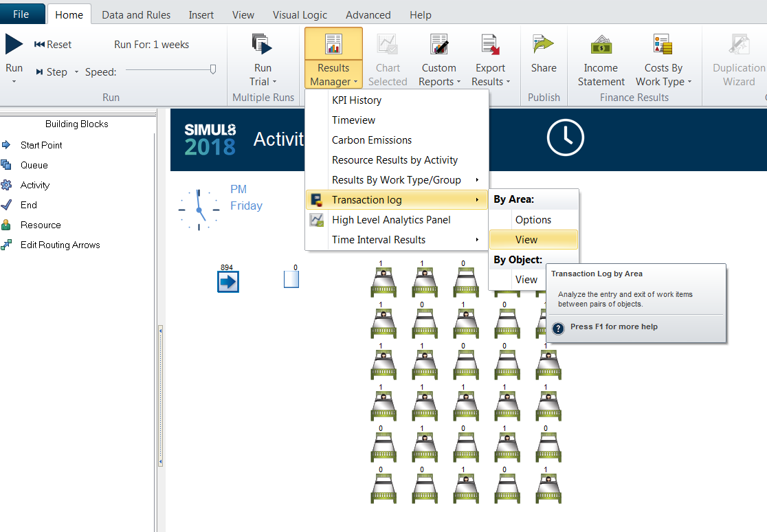Image resolution: width=767 pixels, height=532 pixels.
Task: Switch to the Visual Logic tab
Action: pos(300,15)
